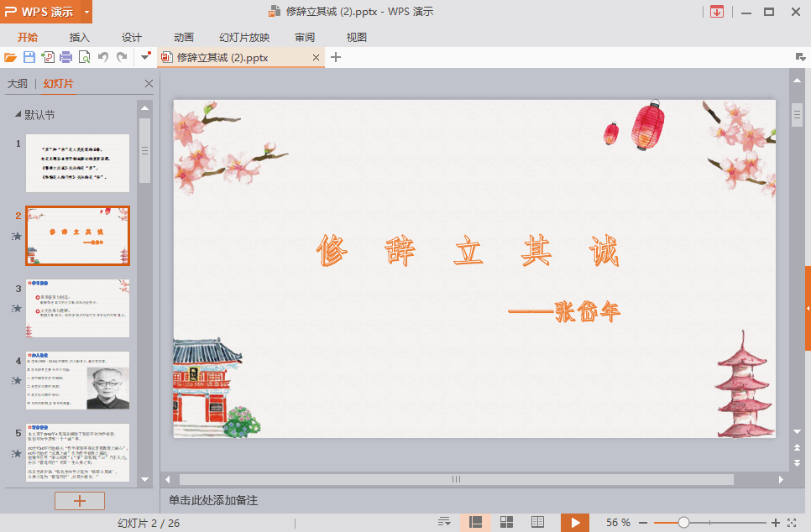This screenshot has height=532, width=811.
Task: Select the Open File folder icon
Action: point(11,56)
